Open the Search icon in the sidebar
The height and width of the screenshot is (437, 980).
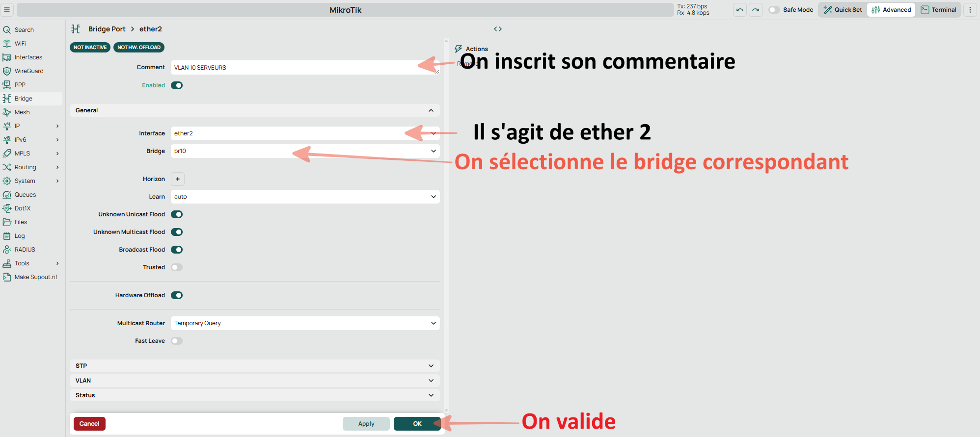pos(7,30)
